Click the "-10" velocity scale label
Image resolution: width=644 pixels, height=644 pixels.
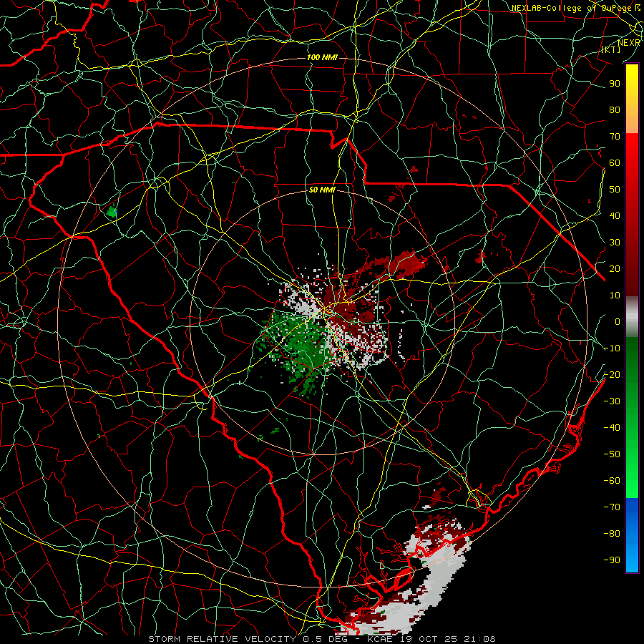(x=612, y=348)
